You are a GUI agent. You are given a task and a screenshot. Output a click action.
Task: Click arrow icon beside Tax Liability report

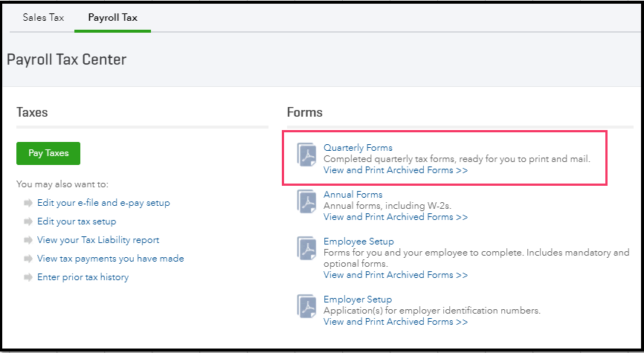click(28, 240)
